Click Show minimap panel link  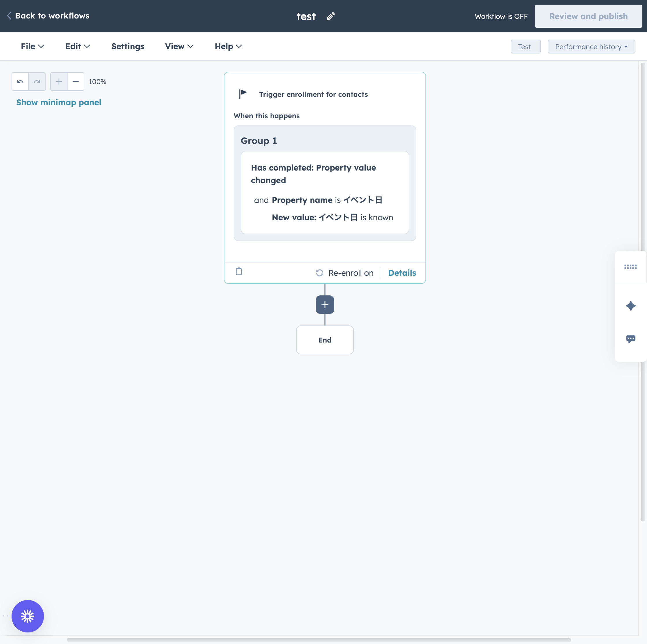coord(59,102)
